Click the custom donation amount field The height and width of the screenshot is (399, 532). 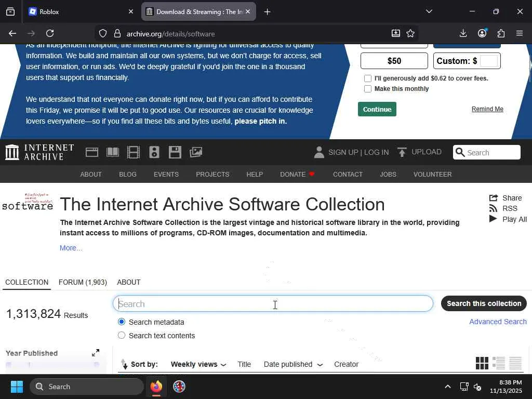coord(489,61)
